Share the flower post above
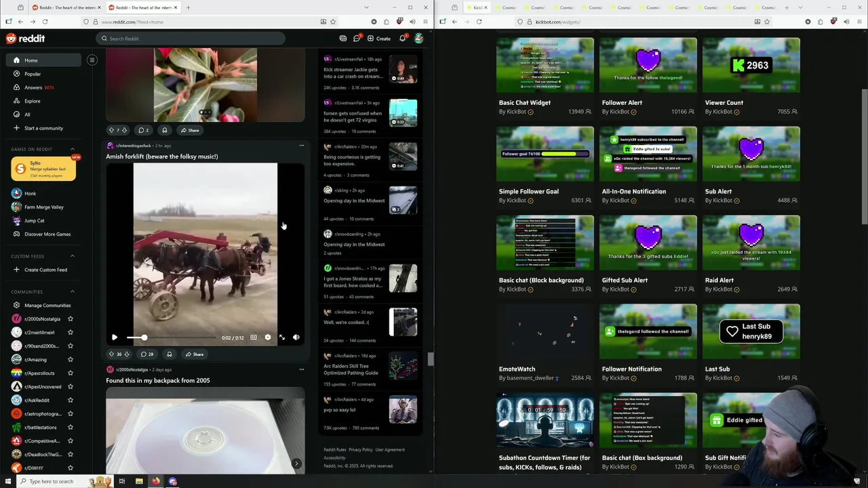Viewport: 868px width, 488px height. pyautogui.click(x=190, y=130)
